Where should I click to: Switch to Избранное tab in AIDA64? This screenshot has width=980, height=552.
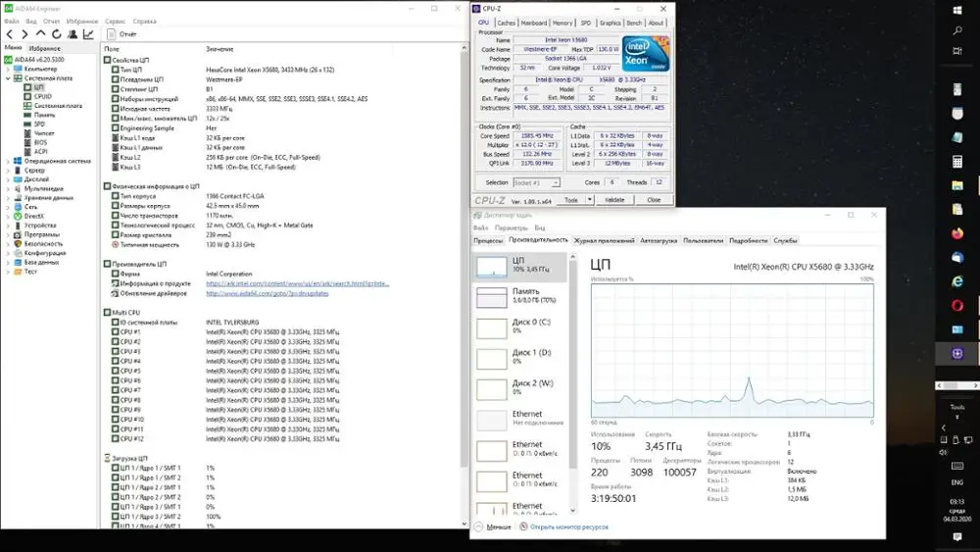(x=45, y=48)
